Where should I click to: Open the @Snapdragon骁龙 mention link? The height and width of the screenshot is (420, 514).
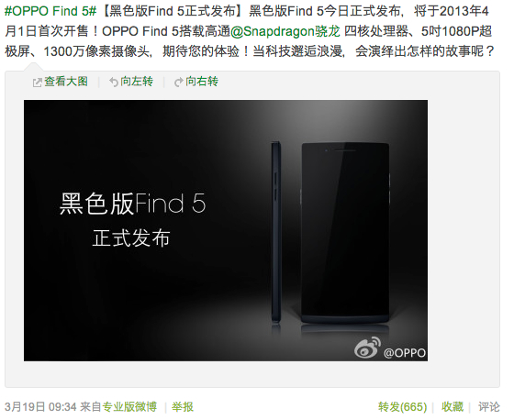coord(285,31)
